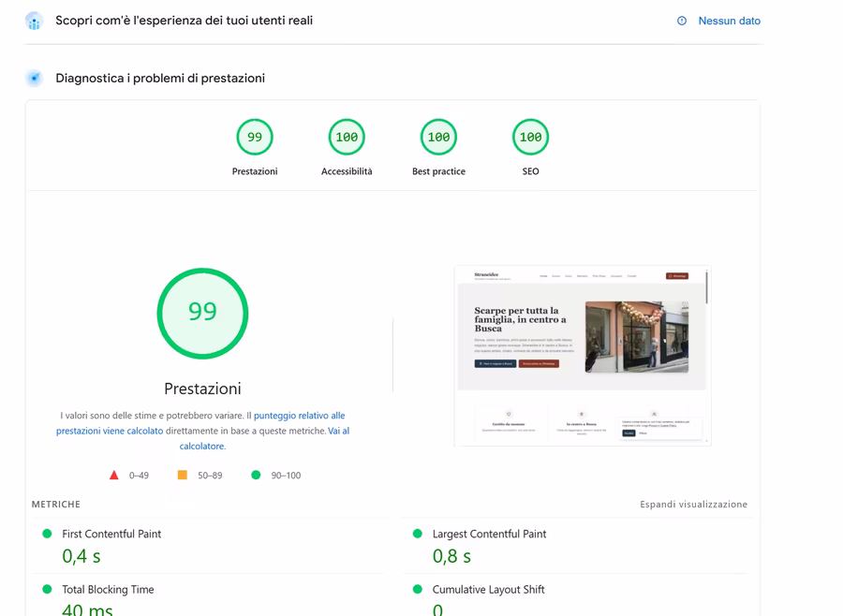This screenshot has height=616, width=843.
Task: Click the real-user experience chart icon
Action: click(34, 21)
